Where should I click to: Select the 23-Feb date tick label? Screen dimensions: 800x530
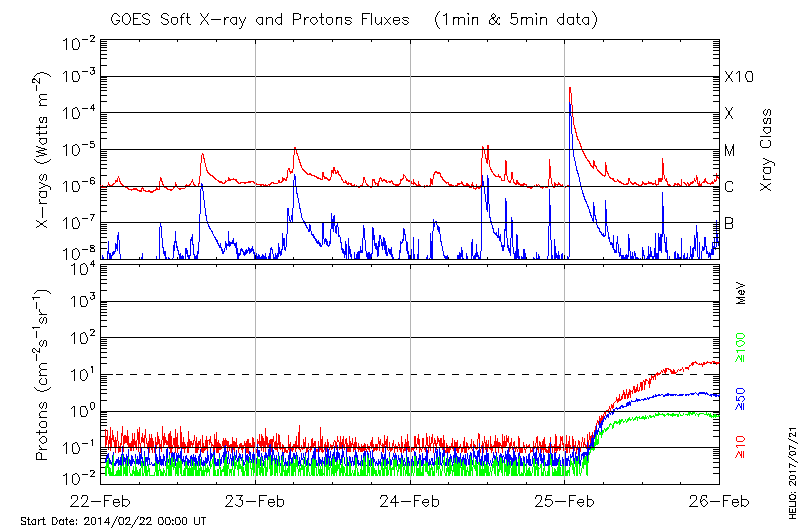click(x=256, y=502)
